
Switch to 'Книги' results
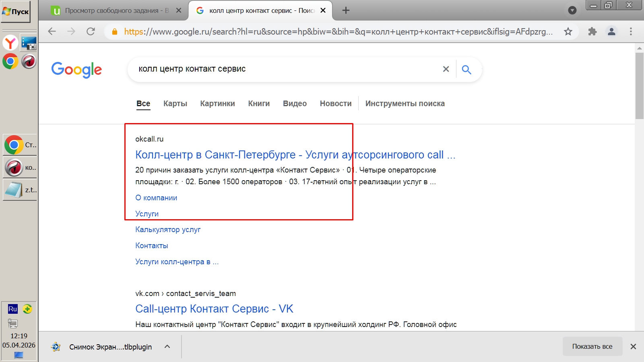(x=259, y=104)
